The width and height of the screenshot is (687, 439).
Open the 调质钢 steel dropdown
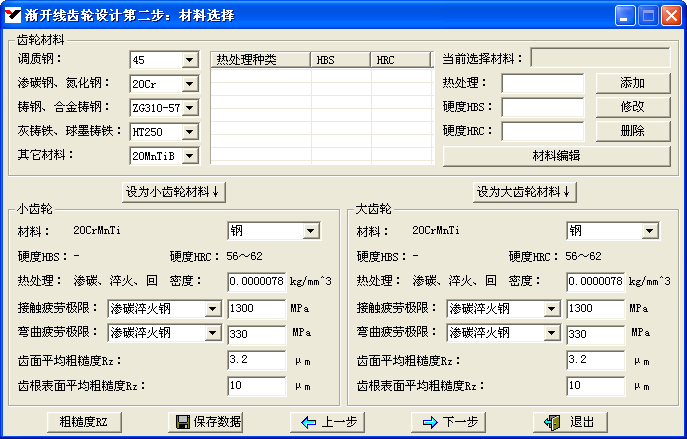190,60
